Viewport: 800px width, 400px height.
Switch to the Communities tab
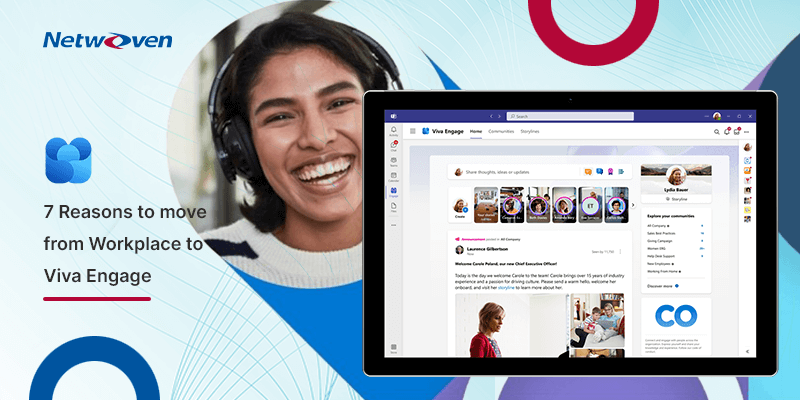501,131
